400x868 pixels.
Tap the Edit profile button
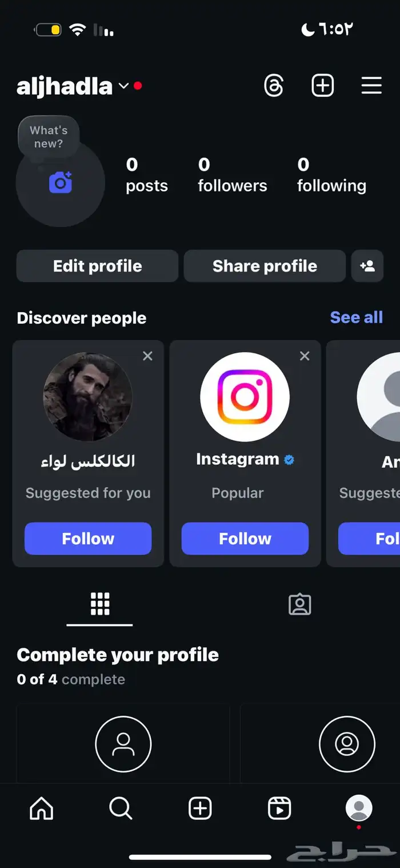point(97,266)
